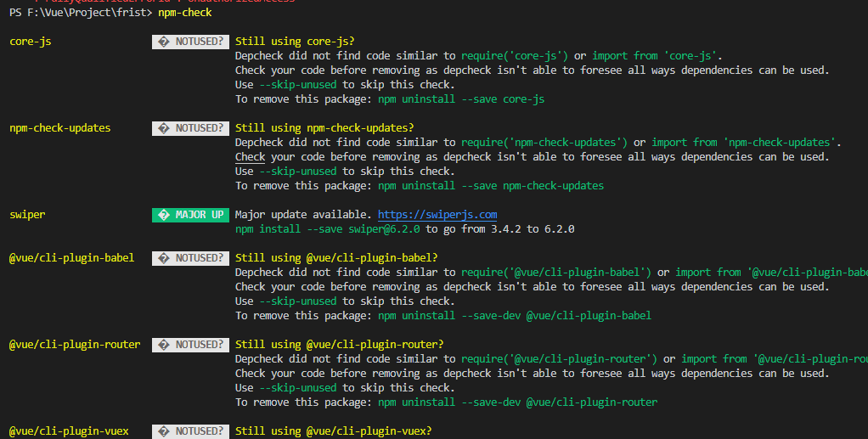Screen dimensions: 868x439
Task: Click the PS F:\Vue\Project\frist> prompt
Action: 81,12
